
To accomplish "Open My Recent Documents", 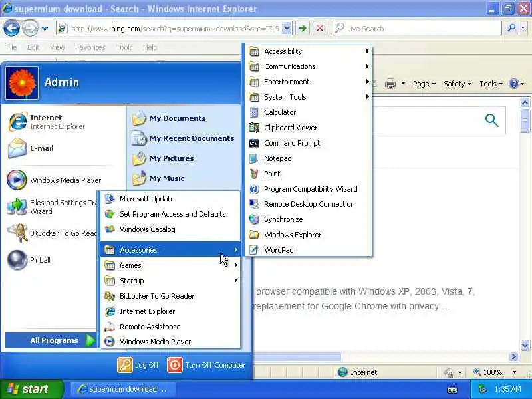I will click(183, 138).
